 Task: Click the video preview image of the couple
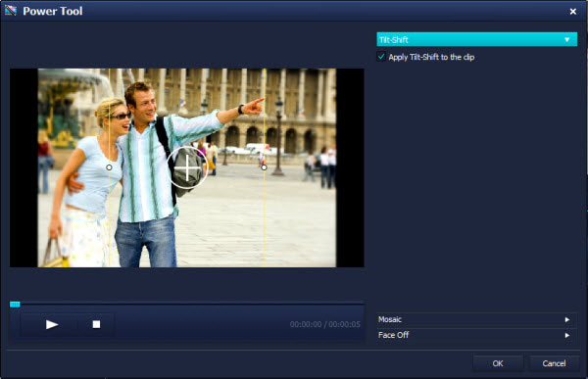[187, 167]
